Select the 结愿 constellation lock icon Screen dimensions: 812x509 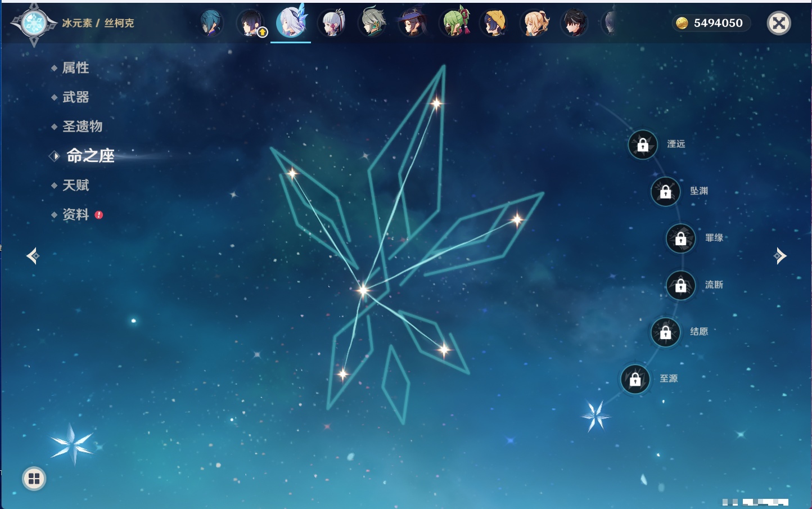(x=665, y=332)
